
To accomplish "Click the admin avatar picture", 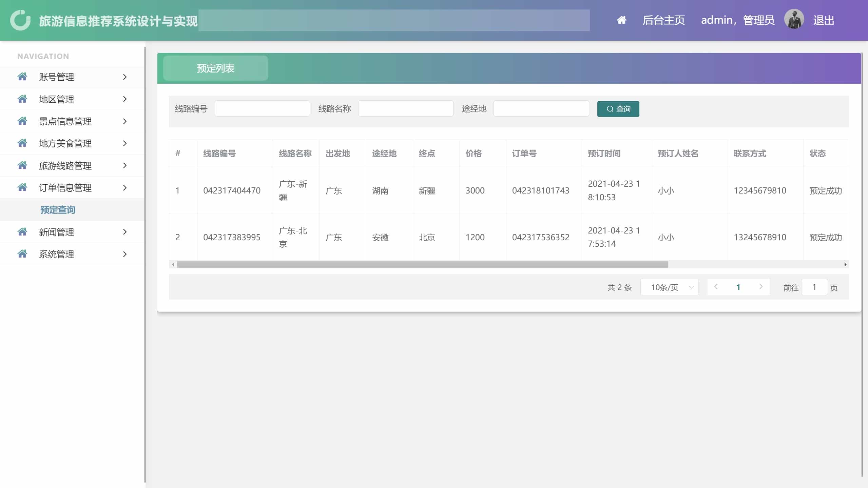I will (794, 19).
